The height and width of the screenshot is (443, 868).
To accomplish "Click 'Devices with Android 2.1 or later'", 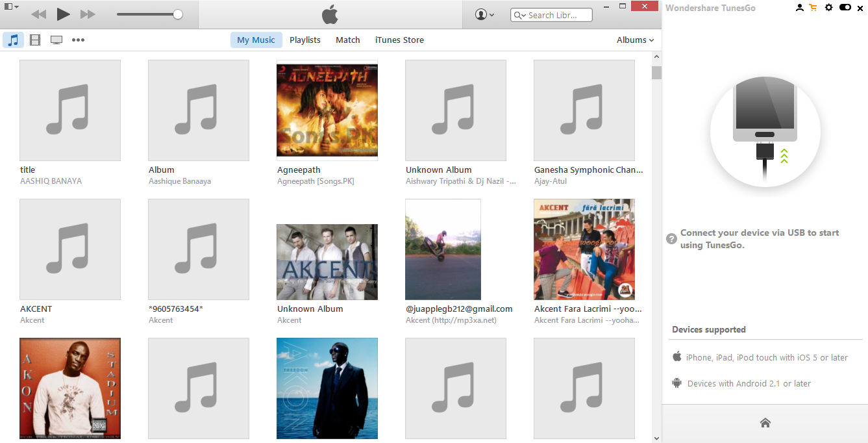I will pos(749,383).
